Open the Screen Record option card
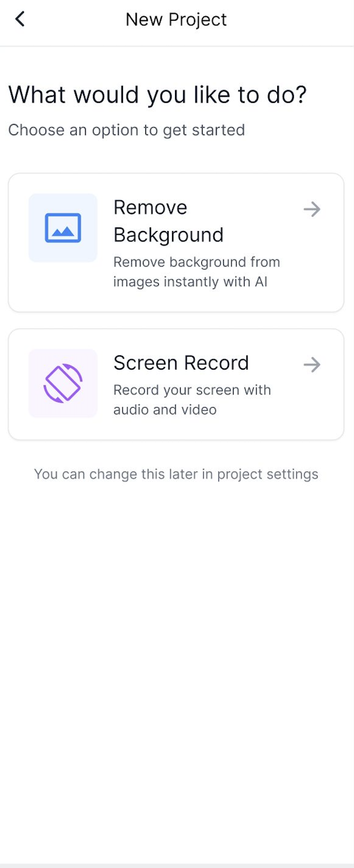The height and width of the screenshot is (868, 354). click(x=176, y=384)
